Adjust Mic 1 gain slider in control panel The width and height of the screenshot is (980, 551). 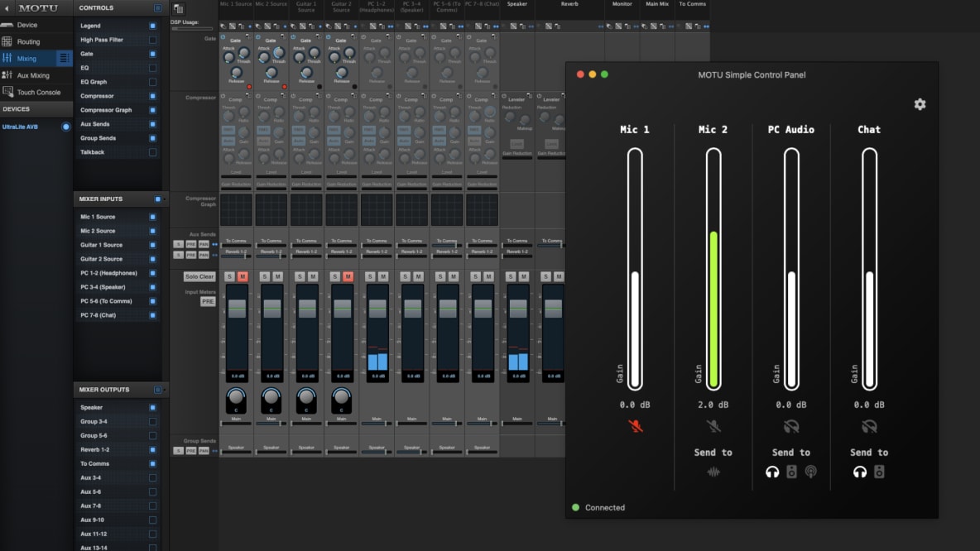(x=635, y=269)
